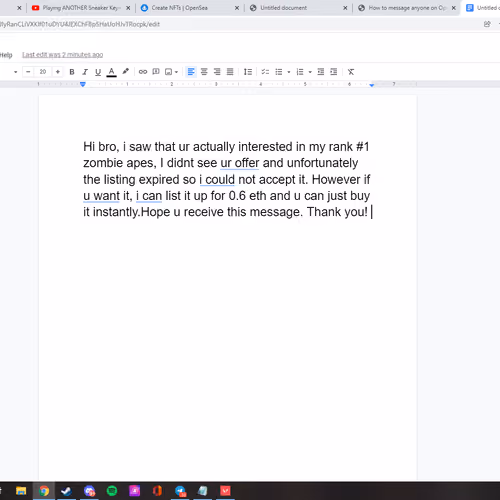Toggle bold formatting in the Docs toolbar

[72, 72]
